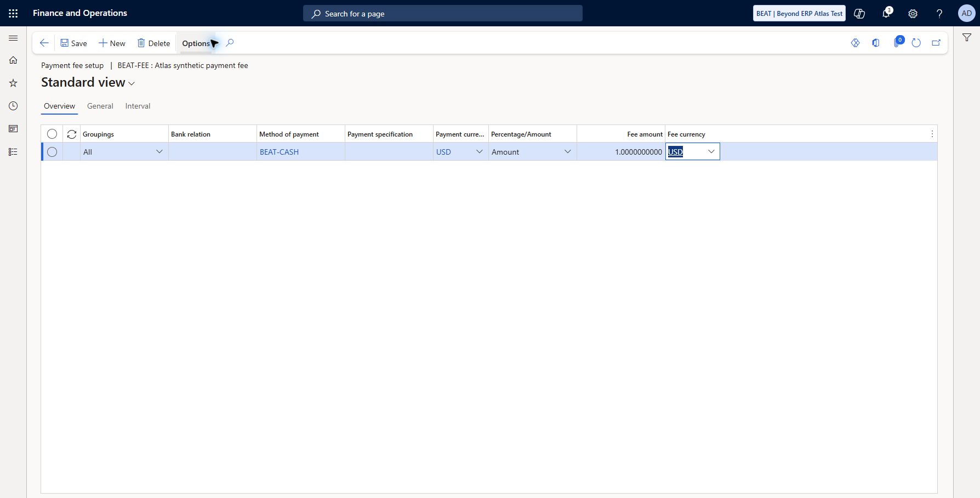Click Fee amount 1.0000000000 cell
Image resolution: width=980 pixels, height=498 pixels.
(x=621, y=152)
